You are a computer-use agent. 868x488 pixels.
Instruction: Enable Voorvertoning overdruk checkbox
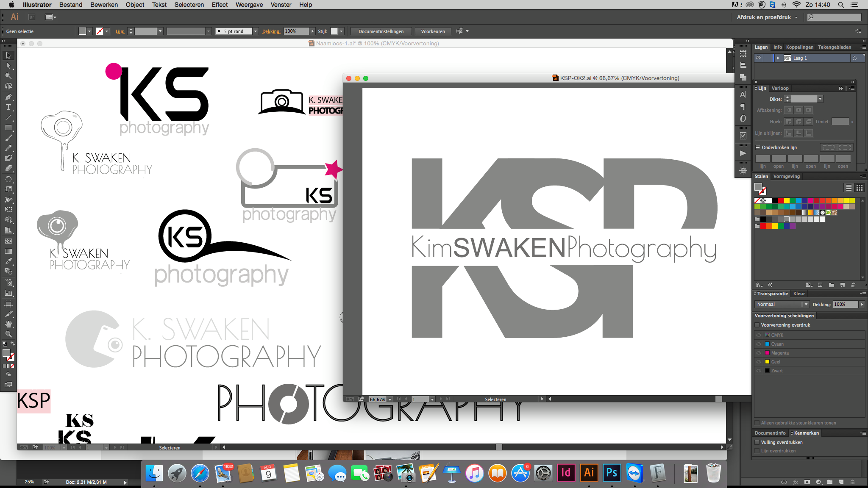point(757,325)
